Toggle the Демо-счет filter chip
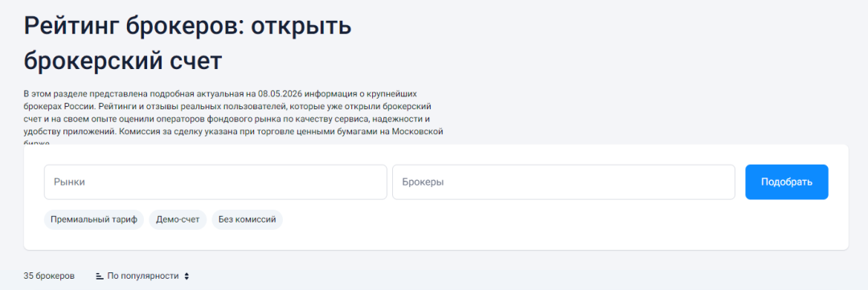This screenshot has height=290, width=868. pyautogui.click(x=178, y=220)
